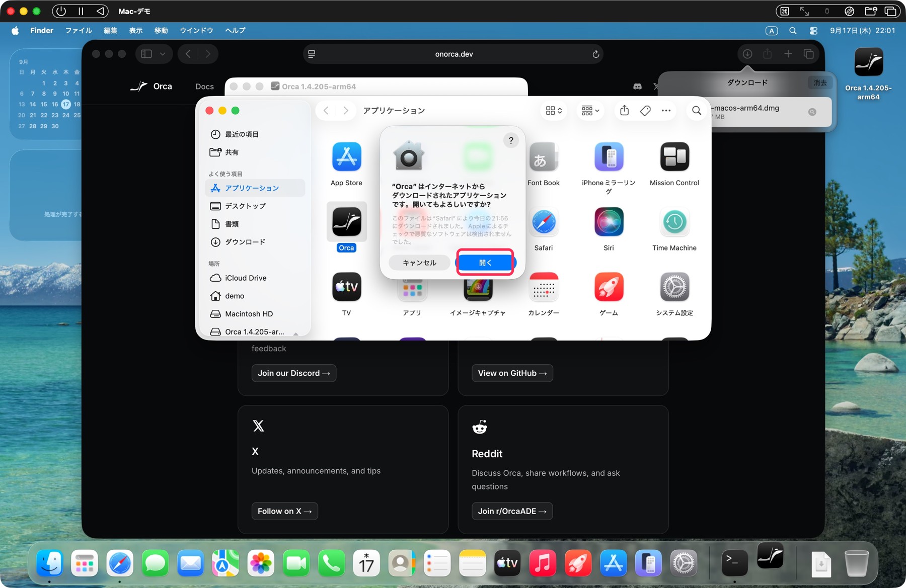Screen dimensions: 906x588
Task: Open Safari tab overview button
Action: pyautogui.click(x=809, y=54)
